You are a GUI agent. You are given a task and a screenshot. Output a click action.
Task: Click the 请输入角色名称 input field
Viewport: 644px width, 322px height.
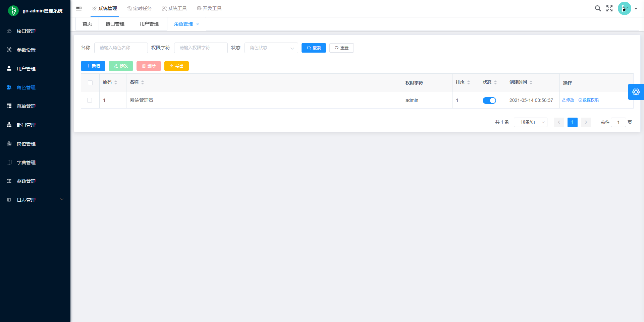121,48
